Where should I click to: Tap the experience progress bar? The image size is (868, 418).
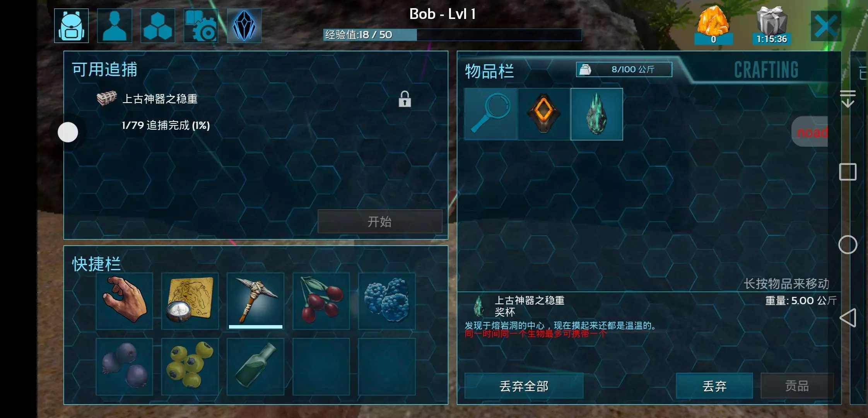click(x=453, y=35)
